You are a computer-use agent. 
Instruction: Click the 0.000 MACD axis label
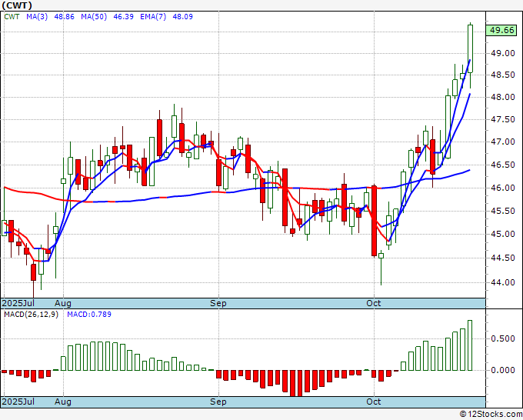503,370
